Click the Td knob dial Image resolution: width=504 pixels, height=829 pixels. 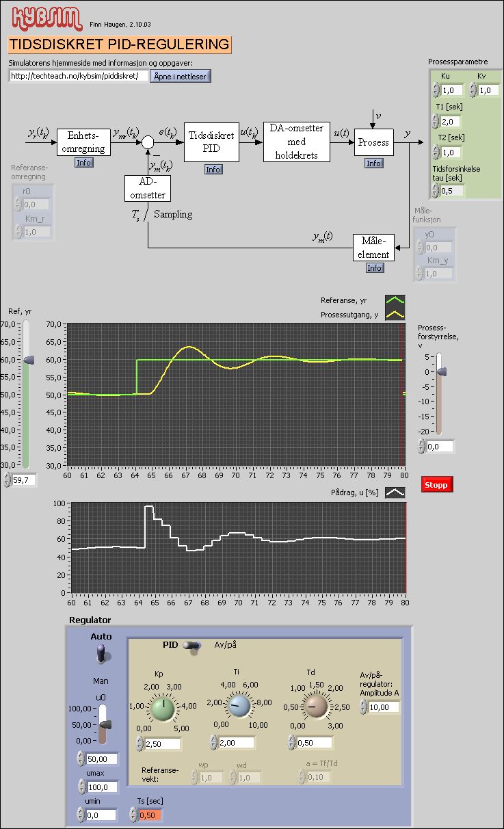click(316, 707)
